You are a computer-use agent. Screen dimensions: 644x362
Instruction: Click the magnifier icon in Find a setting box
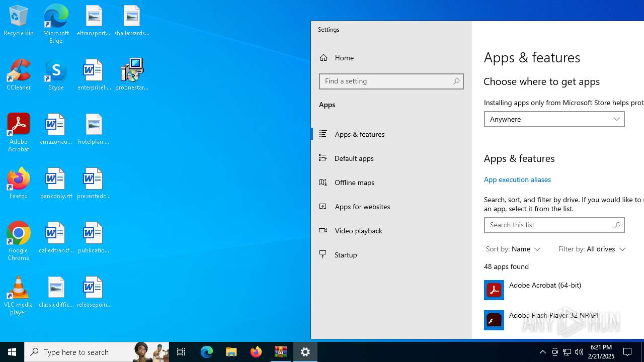pyautogui.click(x=456, y=81)
